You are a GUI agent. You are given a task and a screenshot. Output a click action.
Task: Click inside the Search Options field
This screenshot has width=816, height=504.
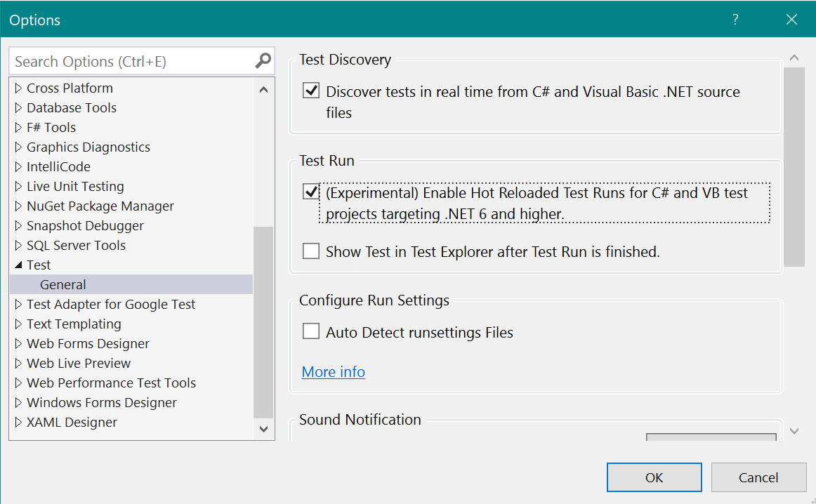[x=126, y=61]
